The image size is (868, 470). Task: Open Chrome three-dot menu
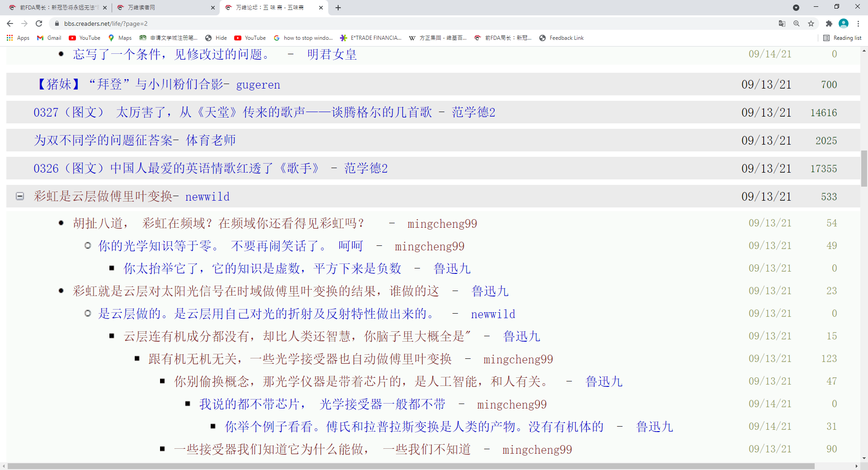858,23
